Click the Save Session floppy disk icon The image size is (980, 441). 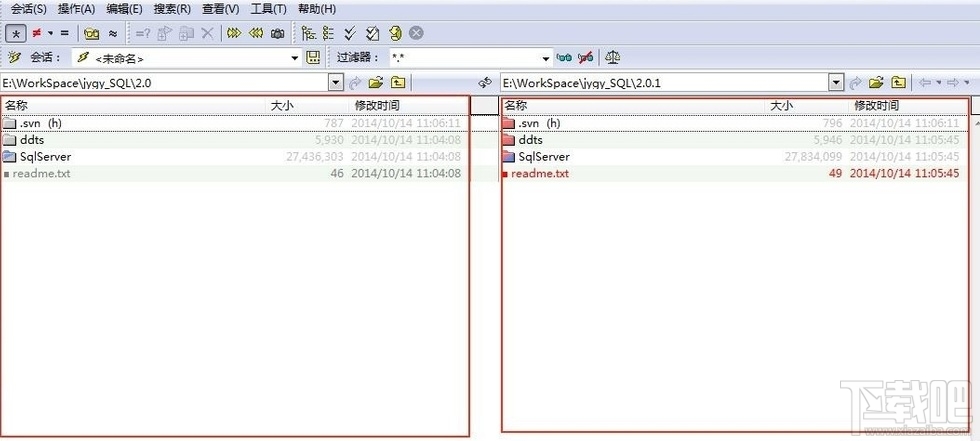coord(313,57)
